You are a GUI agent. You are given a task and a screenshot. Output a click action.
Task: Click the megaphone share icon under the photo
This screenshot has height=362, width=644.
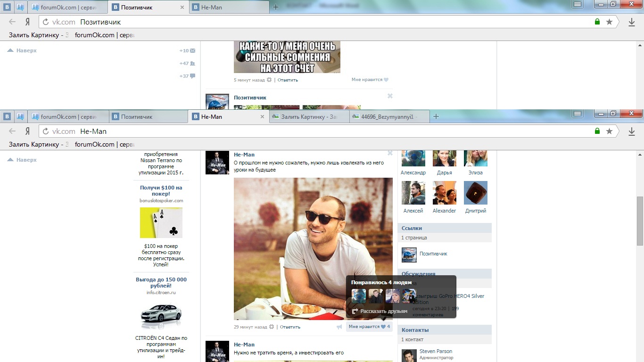pyautogui.click(x=339, y=327)
